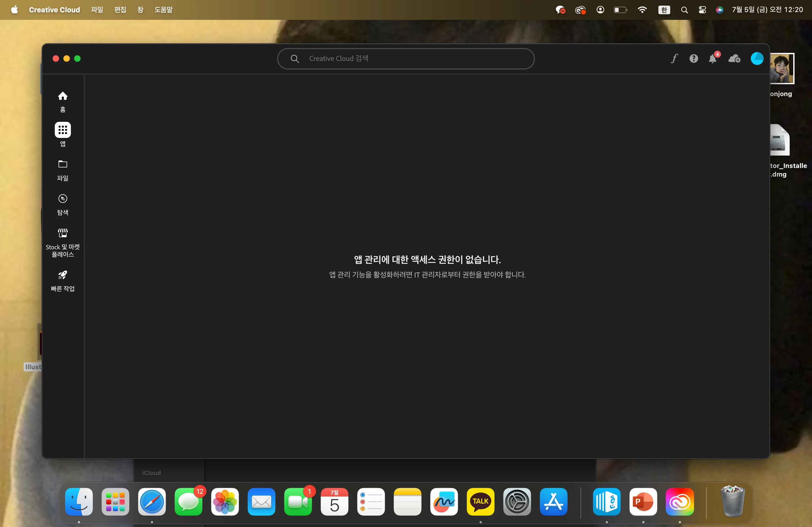The height and width of the screenshot is (527, 812).
Task: Open Control Center from the menu bar
Action: tap(702, 10)
